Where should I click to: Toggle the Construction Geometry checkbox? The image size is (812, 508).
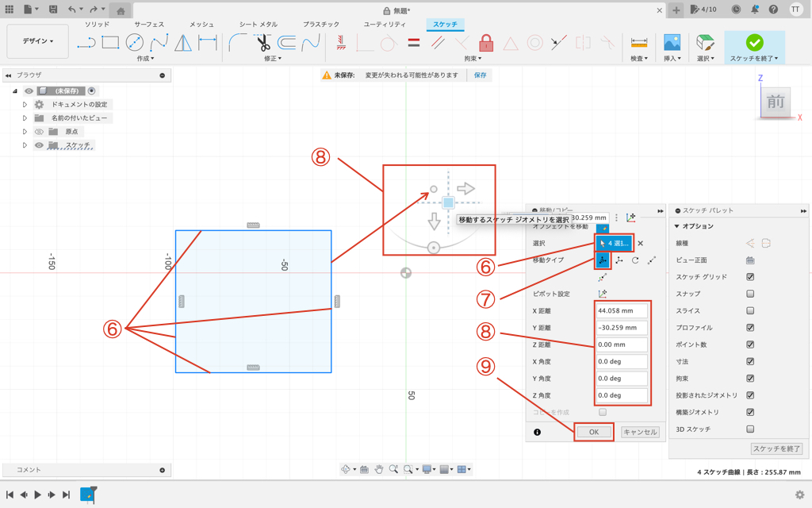750,412
